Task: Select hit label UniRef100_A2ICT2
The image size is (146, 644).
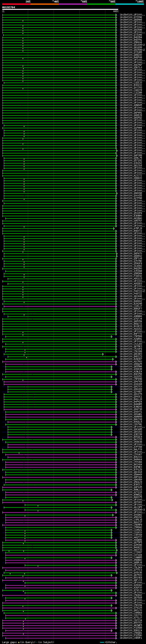Action: point(131,175)
